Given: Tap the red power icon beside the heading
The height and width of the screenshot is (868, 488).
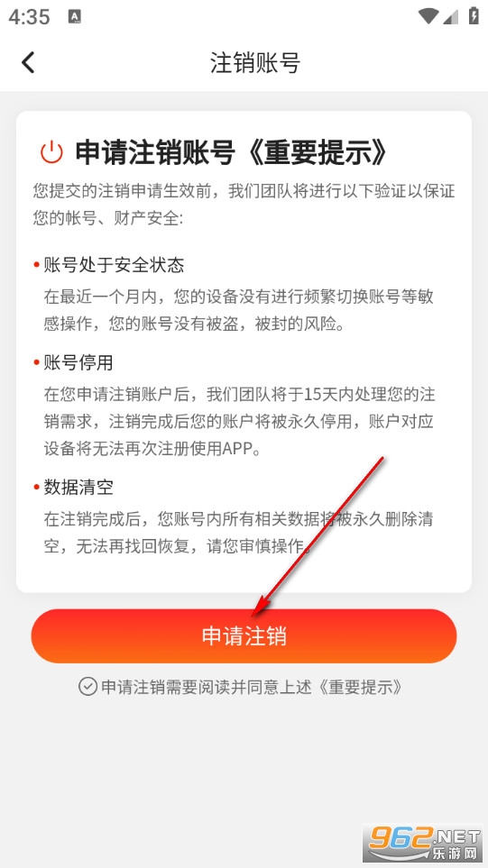Looking at the screenshot, I should coord(51,152).
